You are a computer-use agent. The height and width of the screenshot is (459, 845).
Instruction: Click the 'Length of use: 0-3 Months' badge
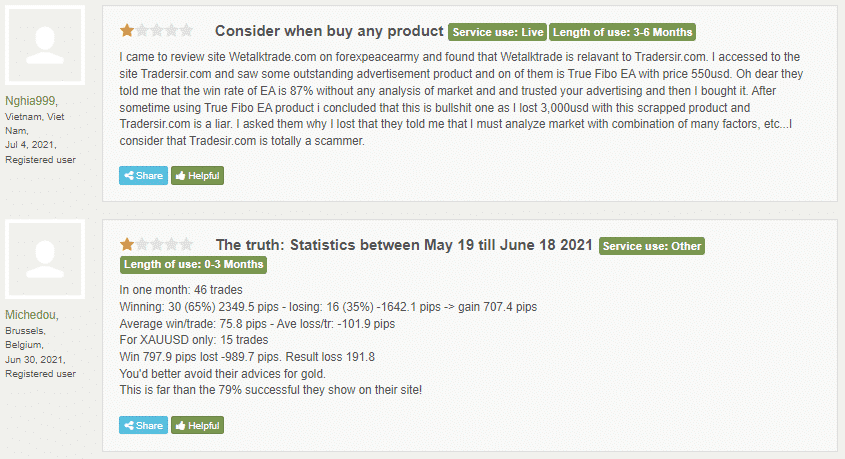pyautogui.click(x=193, y=265)
